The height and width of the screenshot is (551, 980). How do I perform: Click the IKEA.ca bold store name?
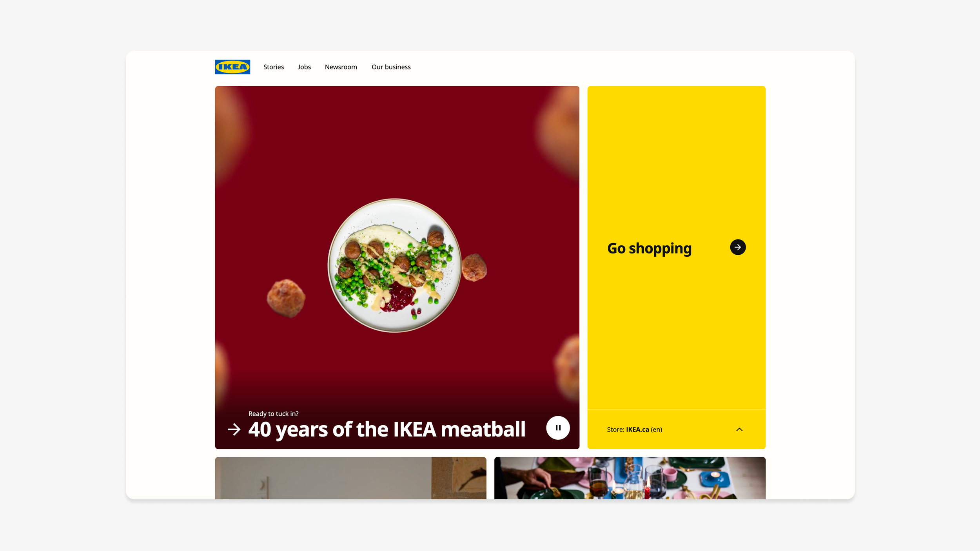point(637,430)
